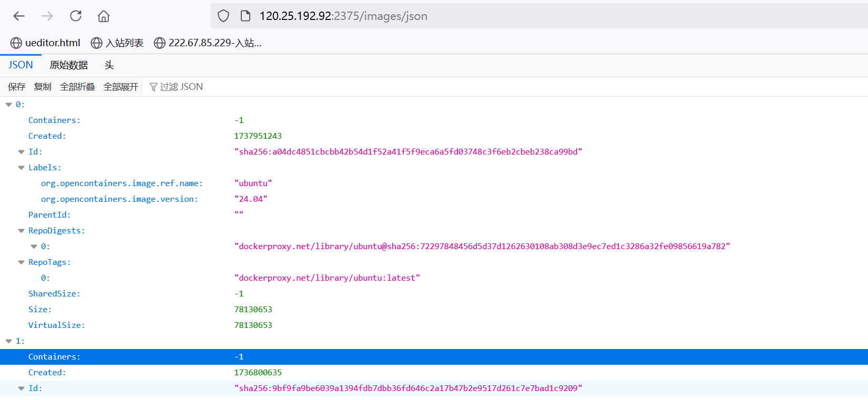Click the 保存 save button

[x=16, y=87]
